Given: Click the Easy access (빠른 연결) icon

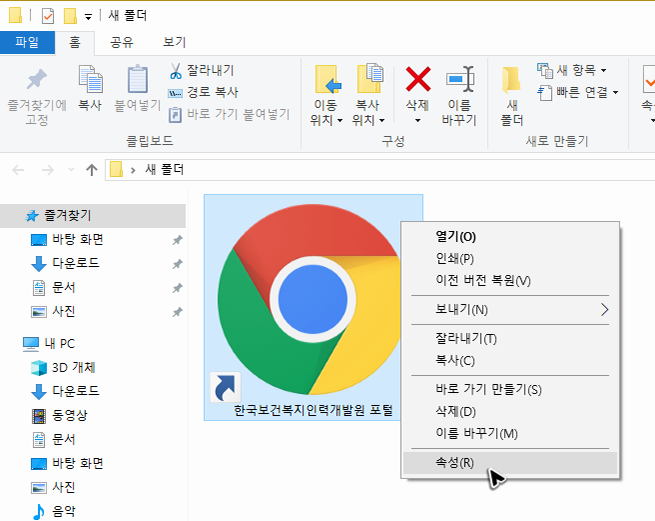Looking at the screenshot, I should coord(545,92).
